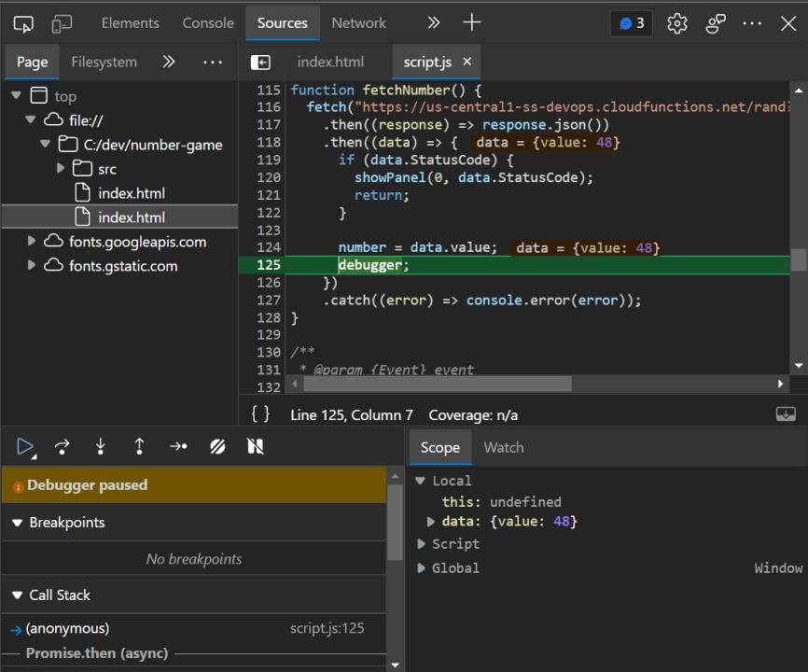This screenshot has width=808, height=672.
Task: Collapse the Call Stack section
Action: pyautogui.click(x=17, y=595)
